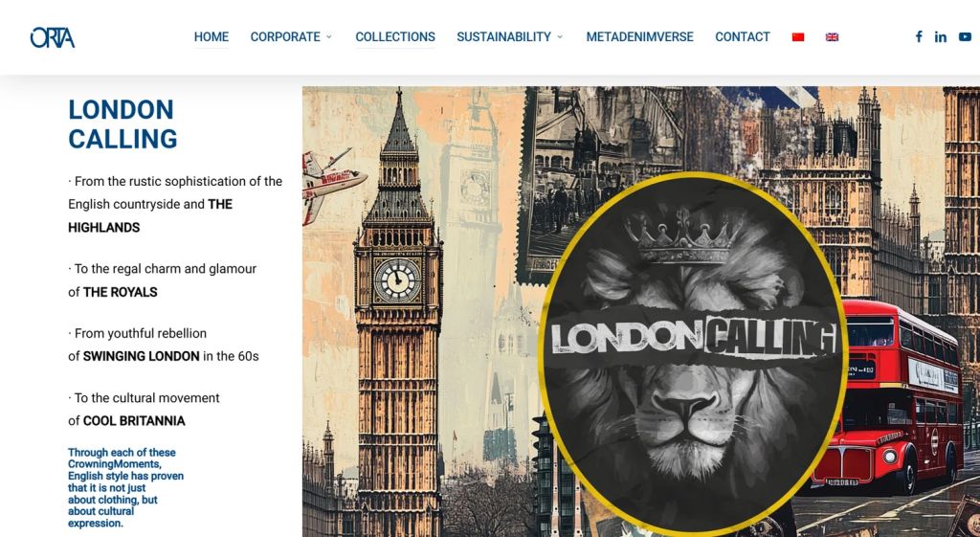This screenshot has height=537, width=980.
Task: Open the Metadenimverse page
Action: pyautogui.click(x=639, y=37)
